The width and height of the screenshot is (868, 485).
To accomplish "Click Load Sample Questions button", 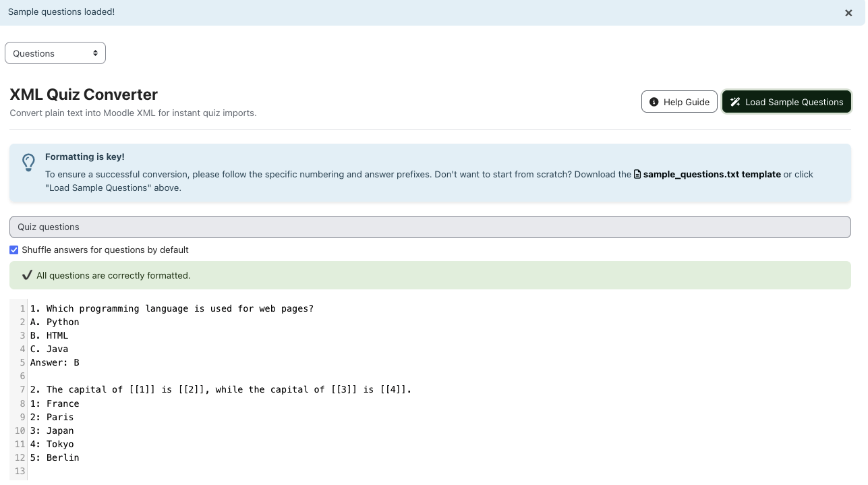I will pos(786,102).
